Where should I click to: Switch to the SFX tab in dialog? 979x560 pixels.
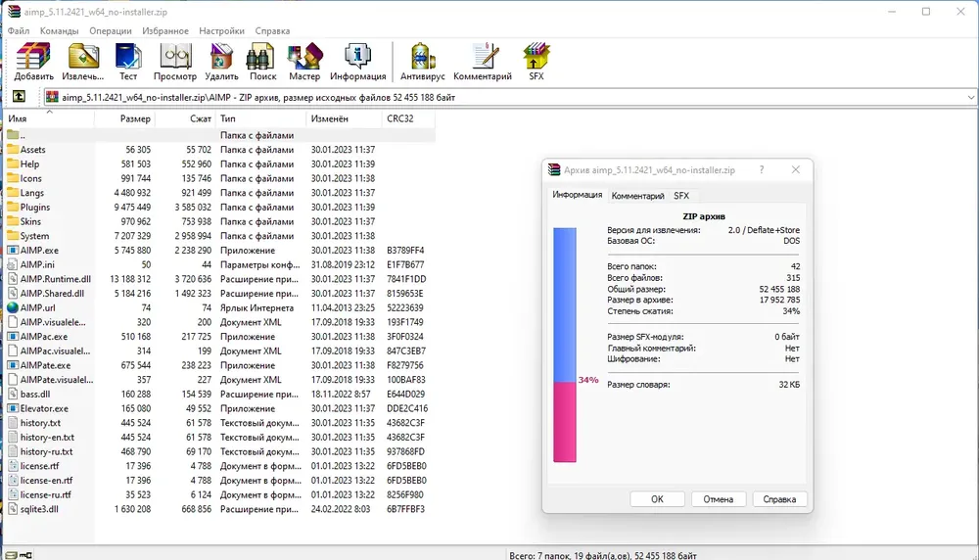681,196
